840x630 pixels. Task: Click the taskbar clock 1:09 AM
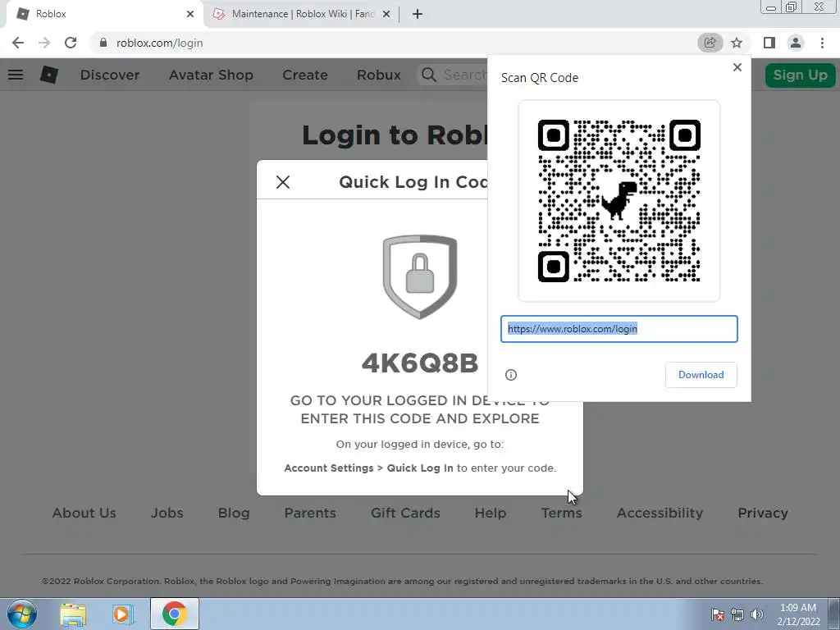coord(798,608)
